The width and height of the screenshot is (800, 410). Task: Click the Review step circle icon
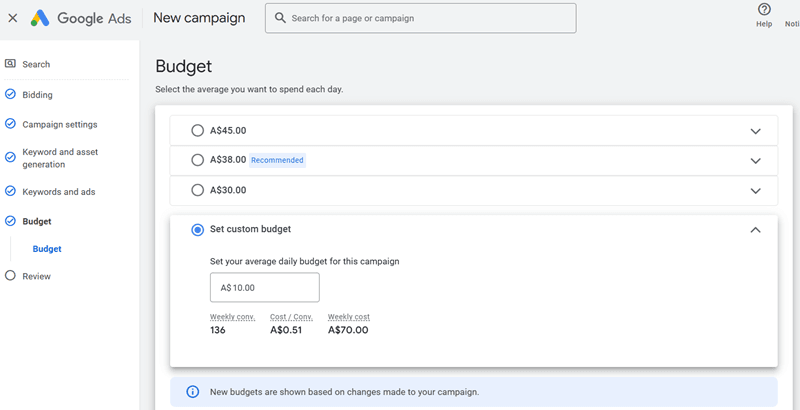coord(10,276)
